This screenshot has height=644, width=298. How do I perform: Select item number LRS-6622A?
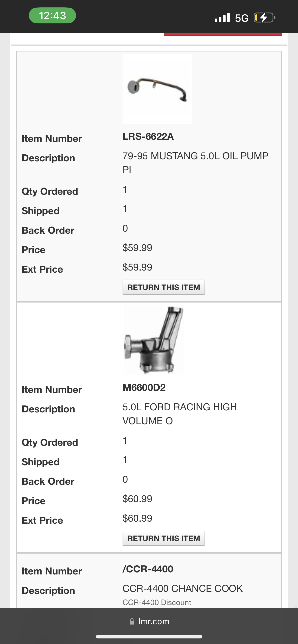[x=148, y=137]
